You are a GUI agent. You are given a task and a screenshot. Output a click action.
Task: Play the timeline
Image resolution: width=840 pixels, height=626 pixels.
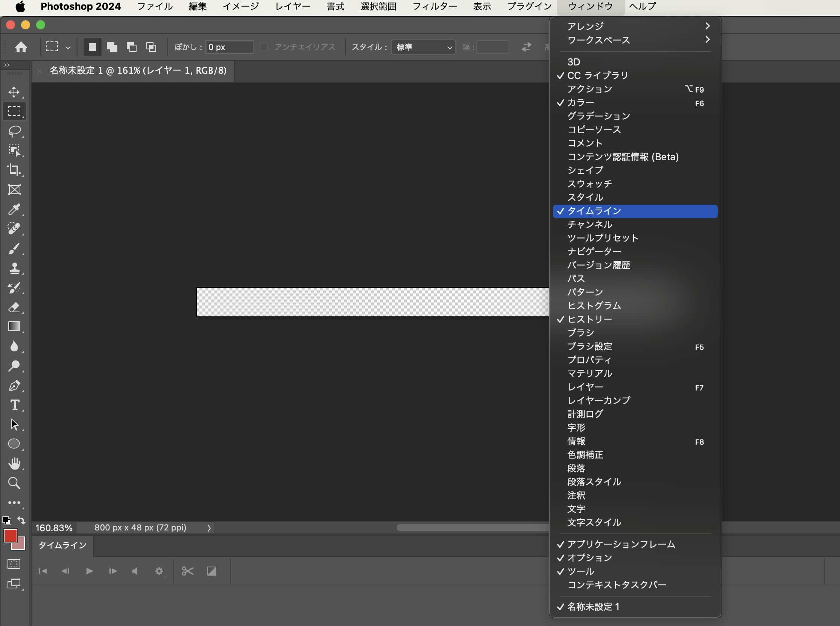click(90, 571)
